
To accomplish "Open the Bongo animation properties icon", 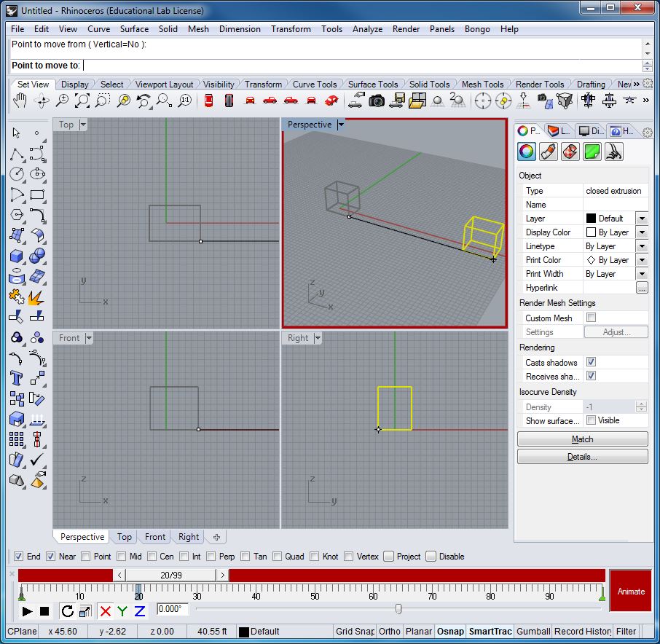I will pos(613,152).
